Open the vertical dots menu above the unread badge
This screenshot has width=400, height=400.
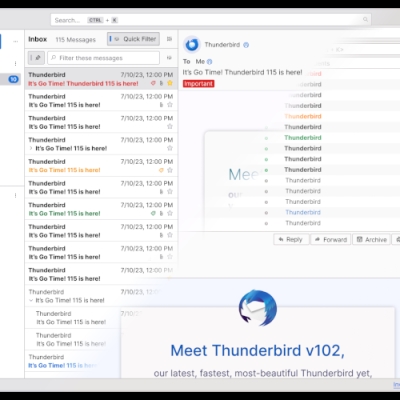pos(15,63)
